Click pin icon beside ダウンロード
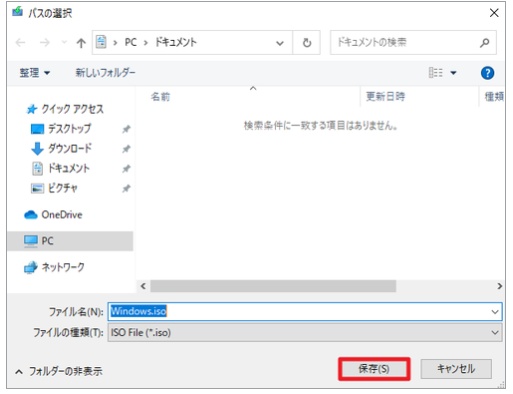This screenshot has width=513, height=394. point(126,149)
